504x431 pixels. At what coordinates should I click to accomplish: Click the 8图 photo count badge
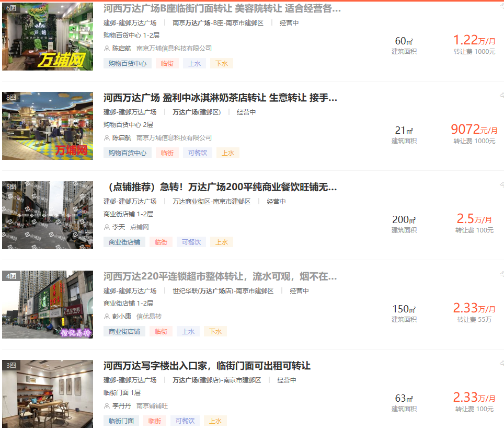click(11, 98)
